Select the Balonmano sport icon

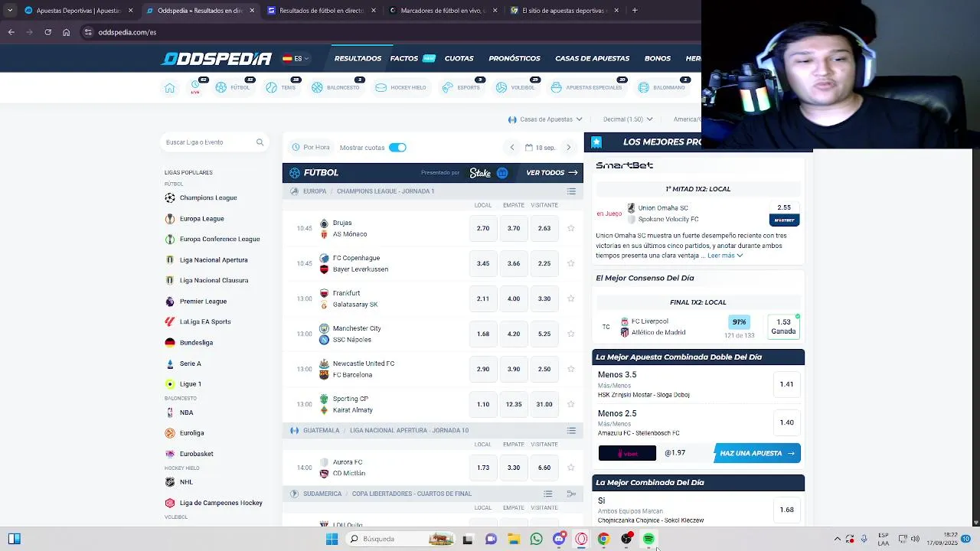coord(644,87)
